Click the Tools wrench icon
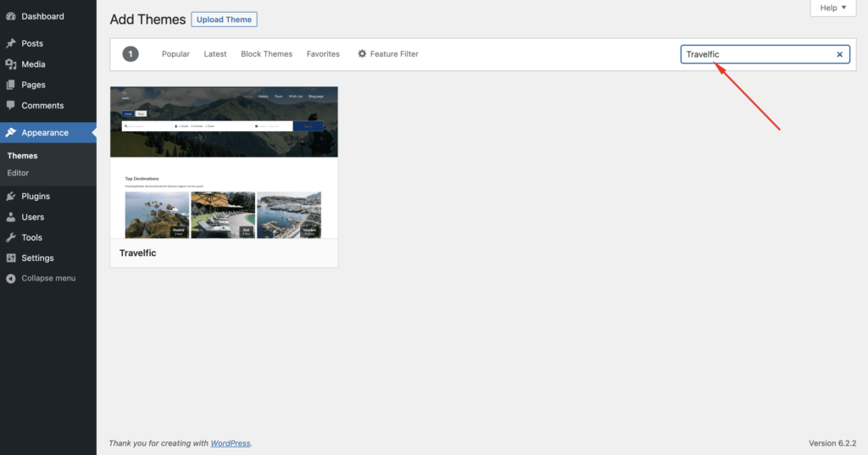This screenshot has width=868, height=455. [10, 237]
